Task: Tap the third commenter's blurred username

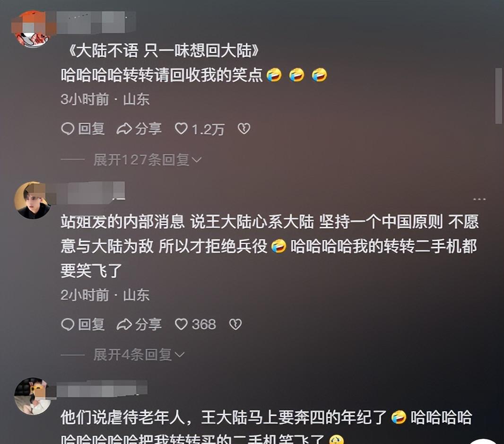Action: (102, 388)
